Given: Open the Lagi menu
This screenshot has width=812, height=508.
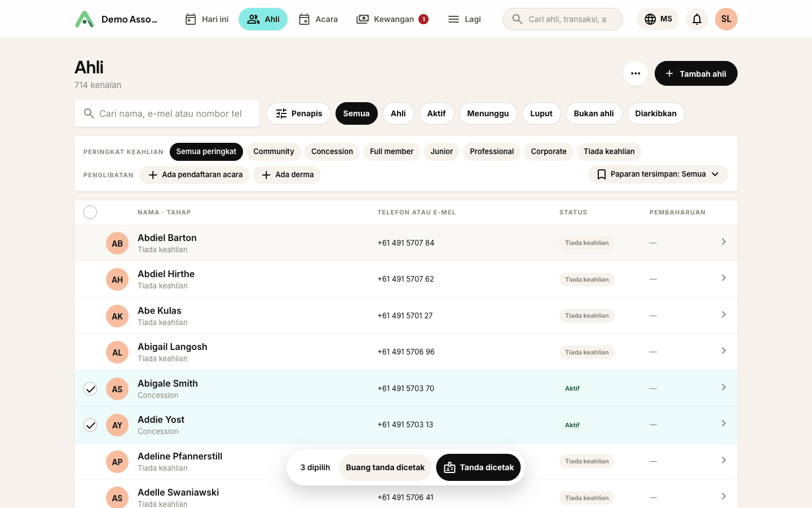Looking at the screenshot, I should pos(464,19).
